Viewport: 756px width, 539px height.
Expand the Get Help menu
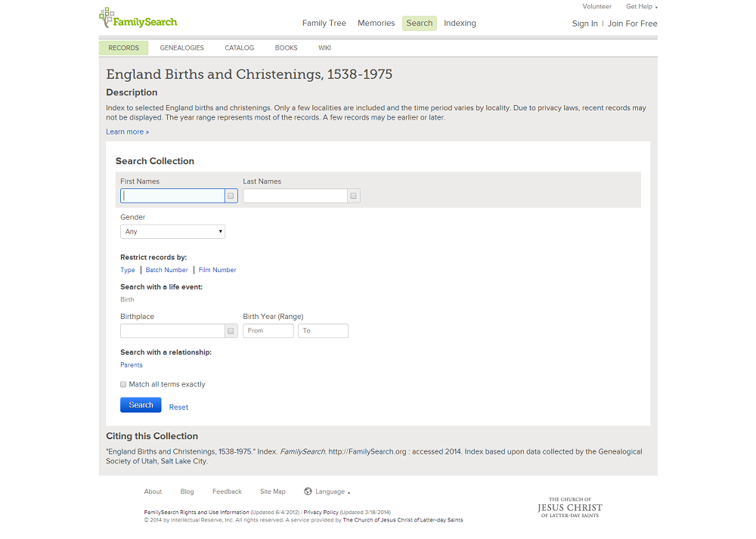[641, 7]
